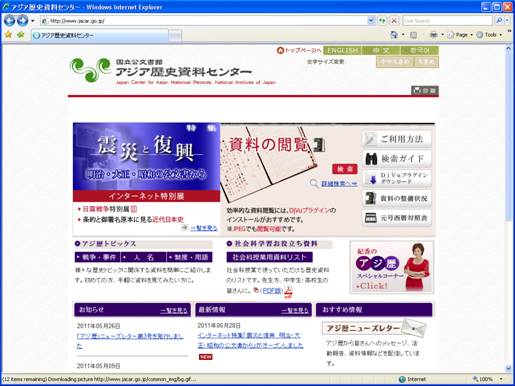The image size is (515, 386).
Task: Click inside the Live Search box
Action: pos(447,21)
